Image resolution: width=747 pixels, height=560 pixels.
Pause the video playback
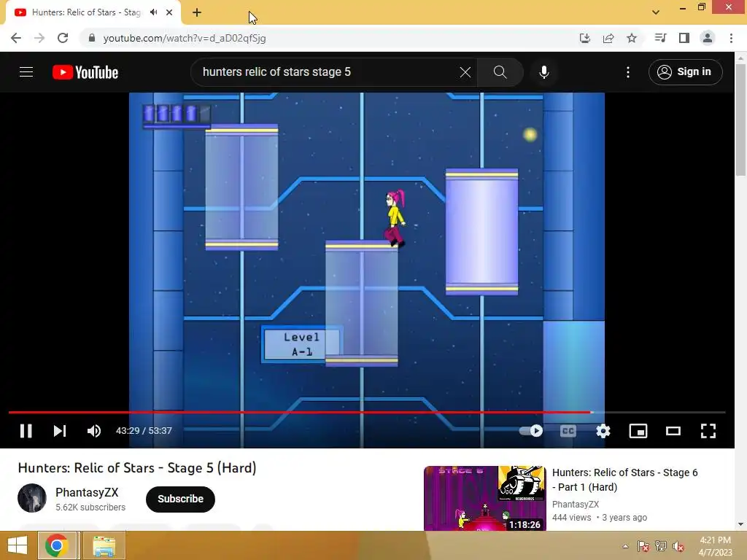pos(26,431)
